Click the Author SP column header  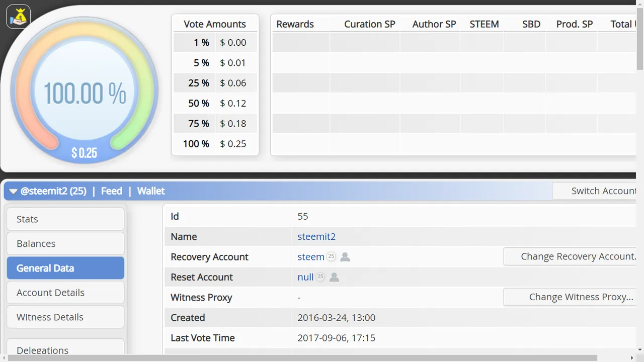[434, 24]
